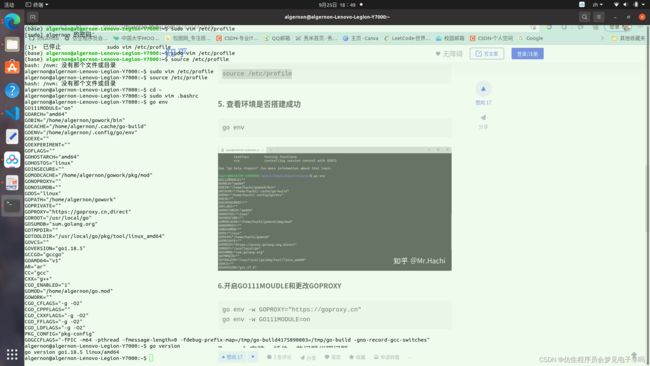650x366 pixels.
Task: Click the "go env" code block in article
Action: (335, 128)
